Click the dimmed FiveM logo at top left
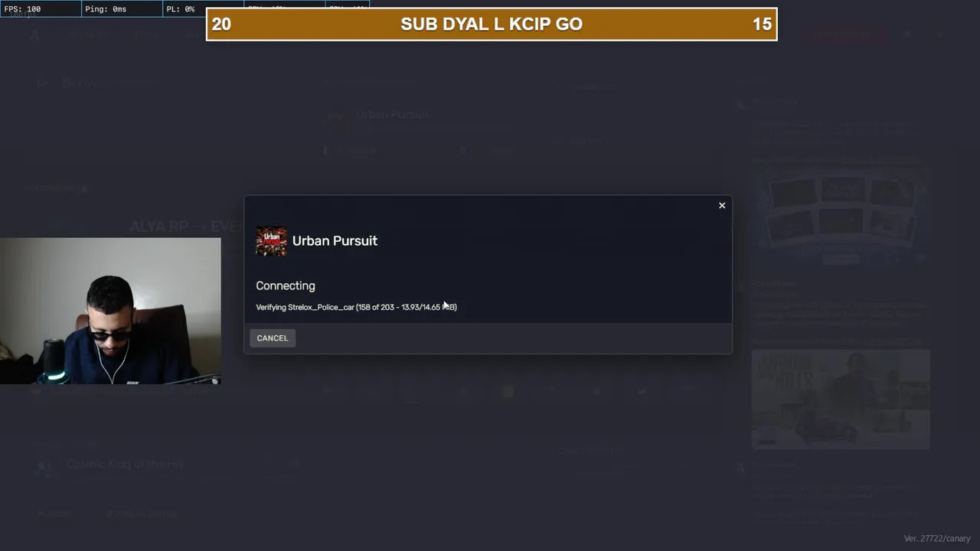Image resolution: width=980 pixels, height=551 pixels. coord(35,34)
